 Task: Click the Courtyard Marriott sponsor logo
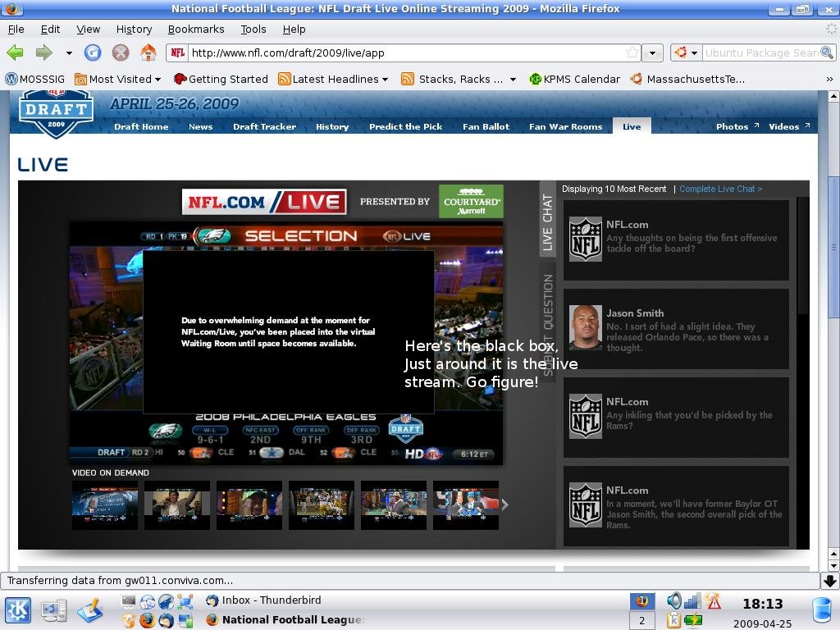coord(471,202)
